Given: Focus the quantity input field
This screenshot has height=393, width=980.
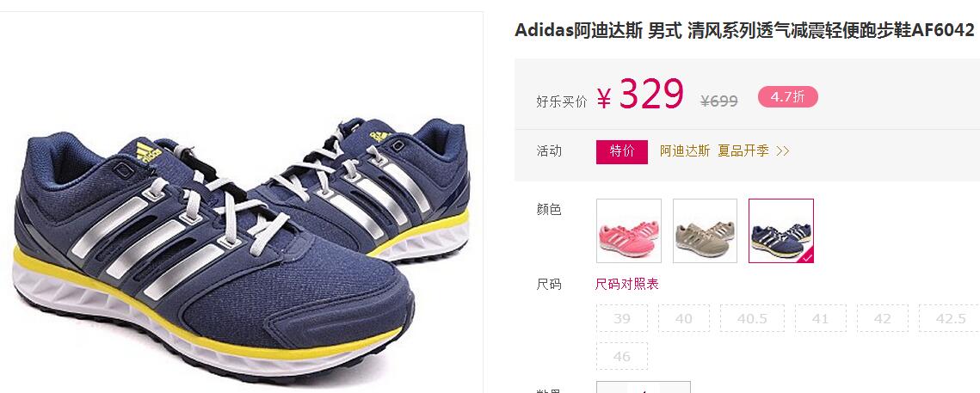Looking at the screenshot, I should point(643,387).
